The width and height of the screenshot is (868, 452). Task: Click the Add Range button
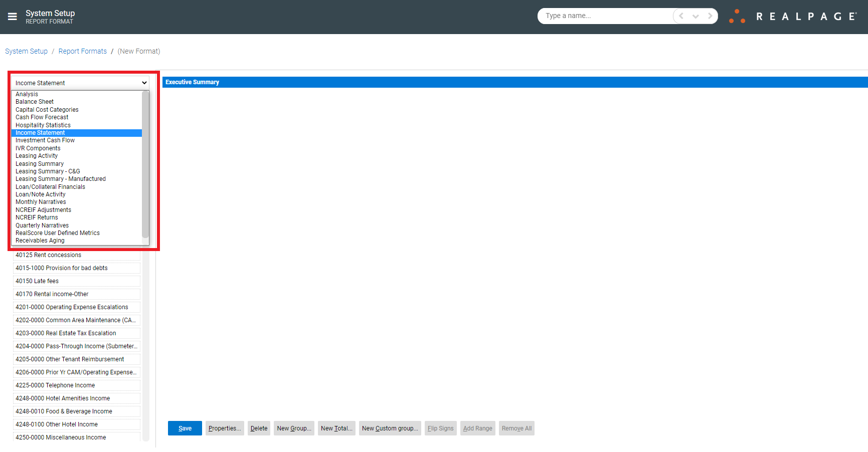tap(478, 428)
